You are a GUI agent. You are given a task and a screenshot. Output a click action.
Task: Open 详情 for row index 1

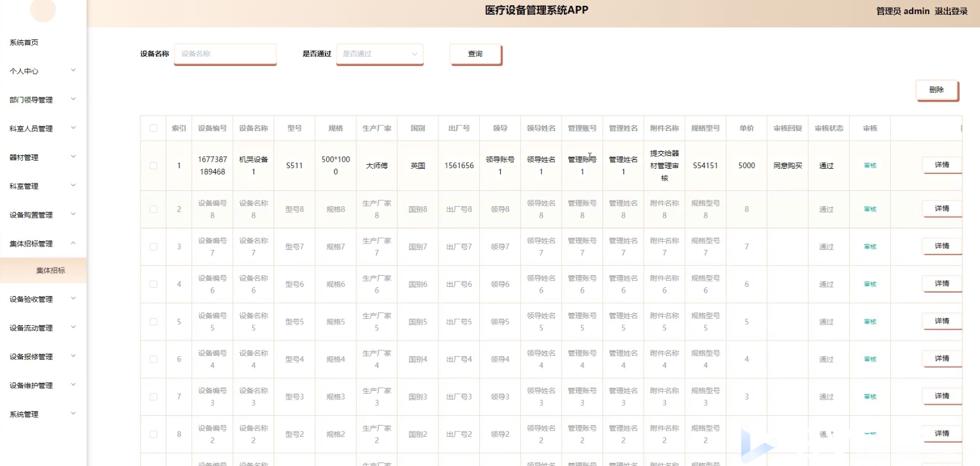(942, 165)
